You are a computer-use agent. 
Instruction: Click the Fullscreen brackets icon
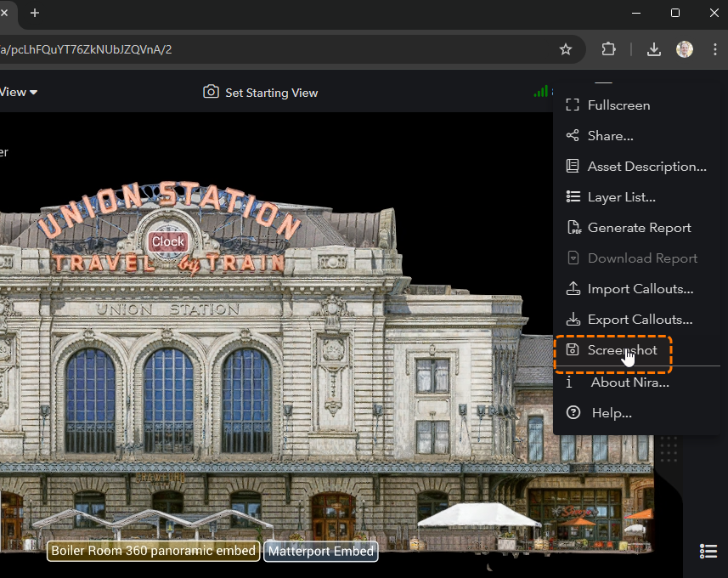[x=573, y=105]
